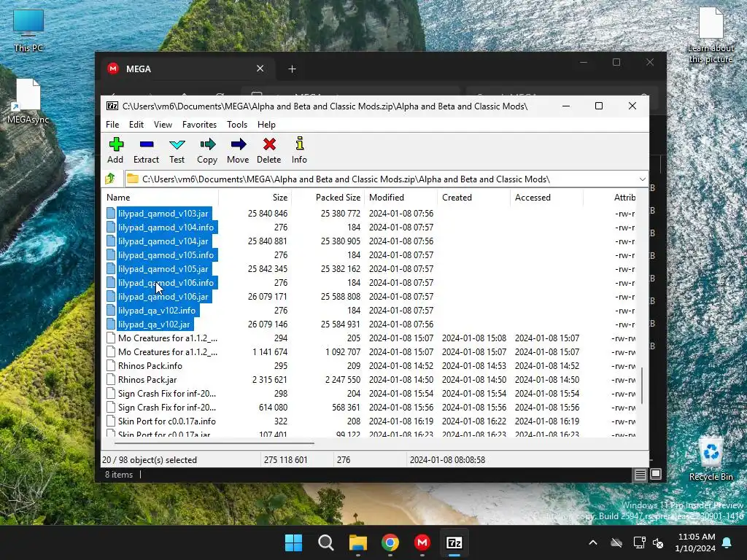Select lilypad_qamod_v106.info file
The width and height of the screenshot is (747, 560).
click(x=166, y=282)
